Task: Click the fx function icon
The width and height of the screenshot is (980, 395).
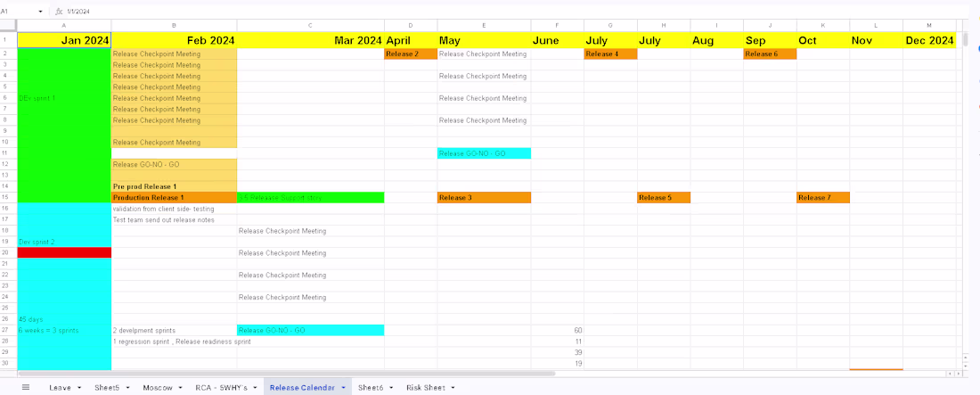Action: pos(59,12)
